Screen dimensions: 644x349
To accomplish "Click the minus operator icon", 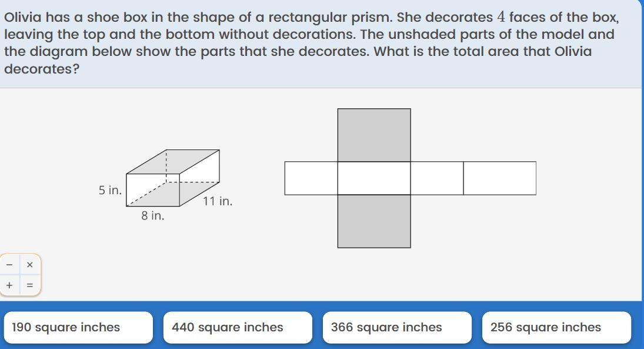I will [9, 265].
